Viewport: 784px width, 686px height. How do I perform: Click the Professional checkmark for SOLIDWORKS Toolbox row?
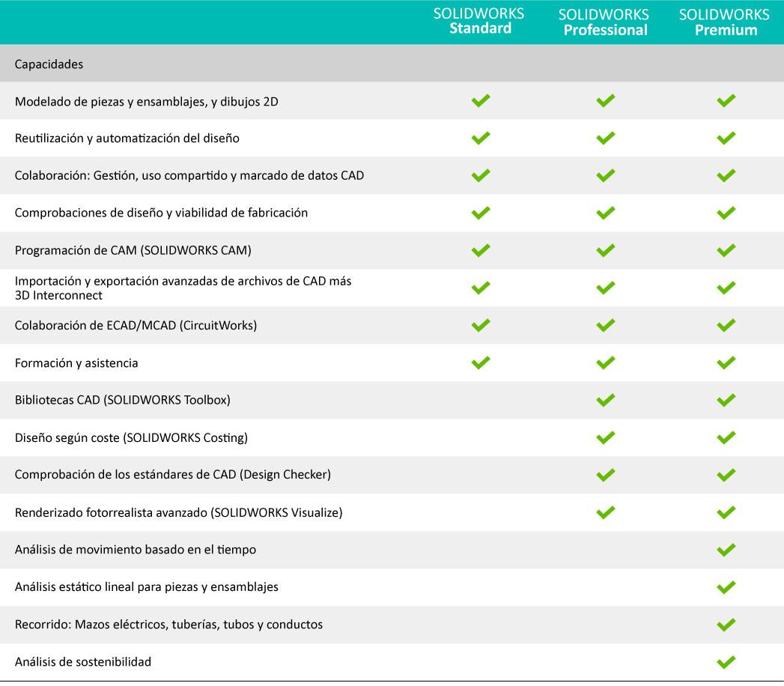pos(606,400)
